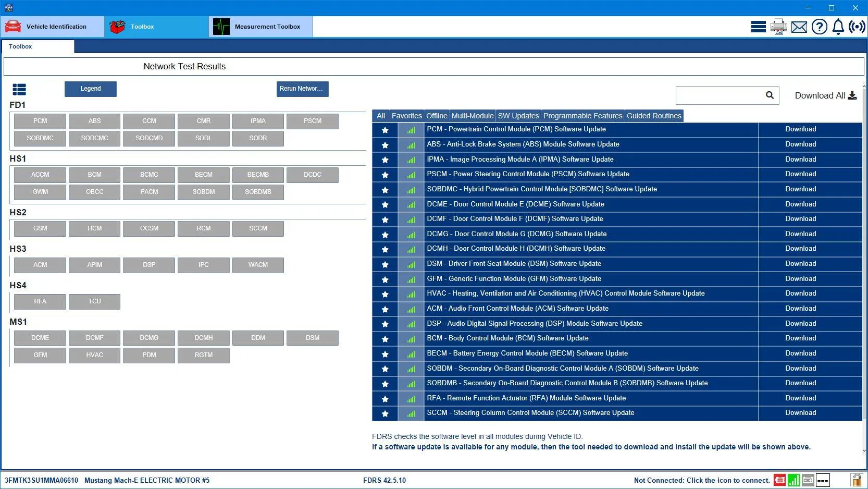Screen dimensions: 868x489
Task: Select the RGTM module under MS1
Action: click(204, 355)
